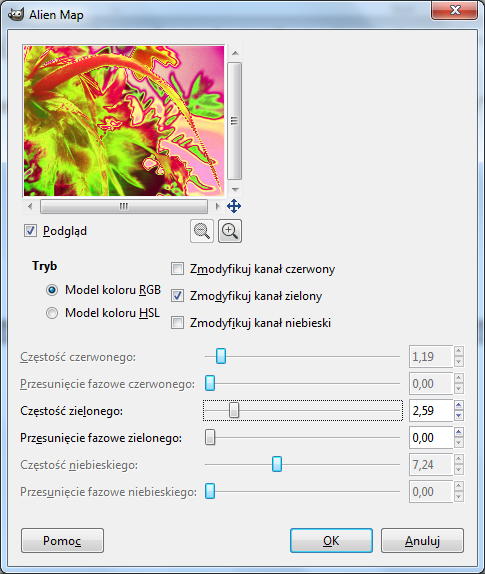Viewport: 485px width, 574px height.
Task: Increase Częstość zielonego with up stepper
Action: (x=459, y=405)
